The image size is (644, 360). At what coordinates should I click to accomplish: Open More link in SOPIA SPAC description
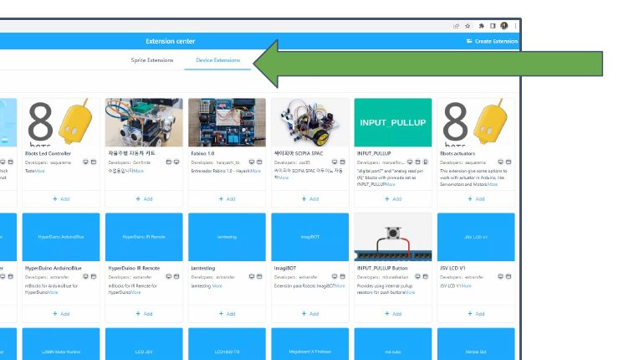[284, 177]
